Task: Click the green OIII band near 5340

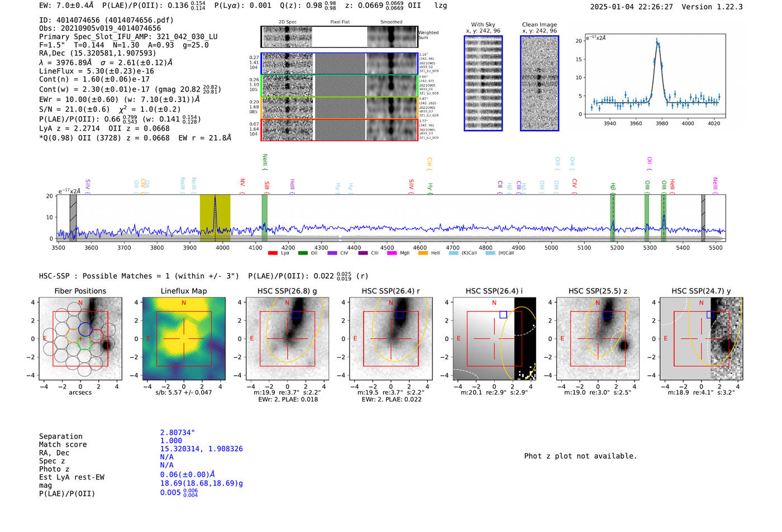Action: pyautogui.click(x=664, y=218)
